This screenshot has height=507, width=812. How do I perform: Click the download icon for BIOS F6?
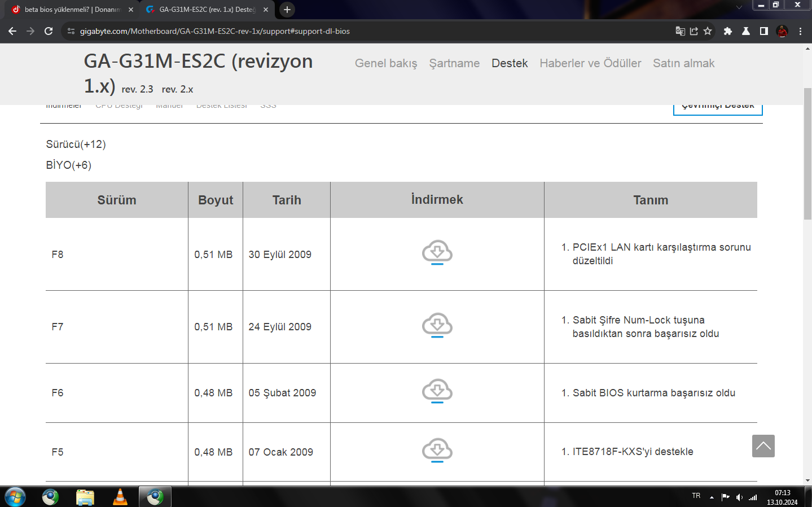(x=437, y=391)
